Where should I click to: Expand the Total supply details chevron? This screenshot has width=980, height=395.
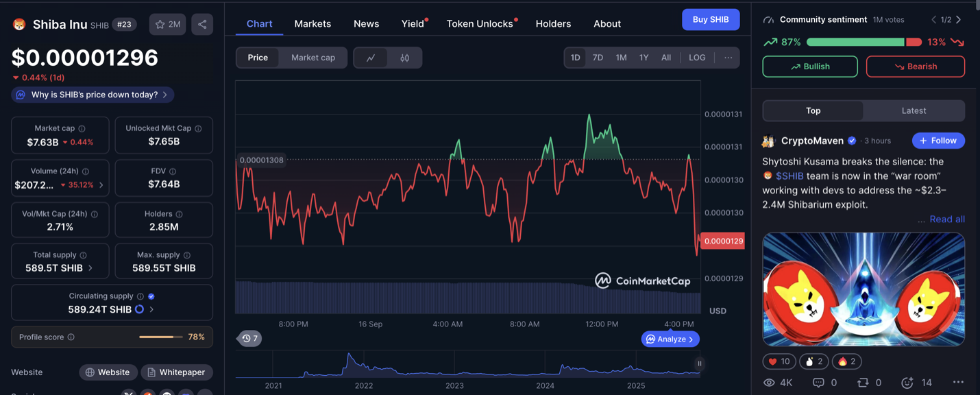(x=90, y=268)
